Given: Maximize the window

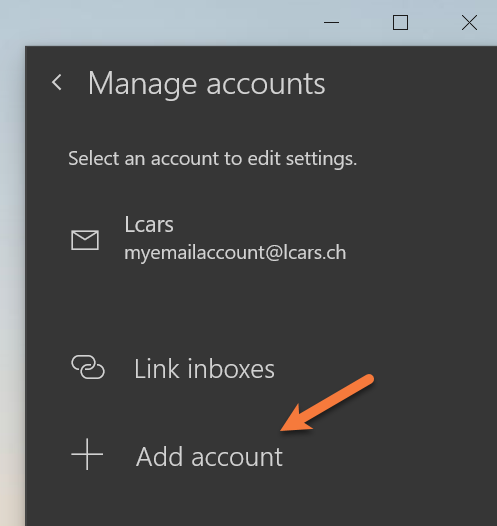Looking at the screenshot, I should [400, 23].
